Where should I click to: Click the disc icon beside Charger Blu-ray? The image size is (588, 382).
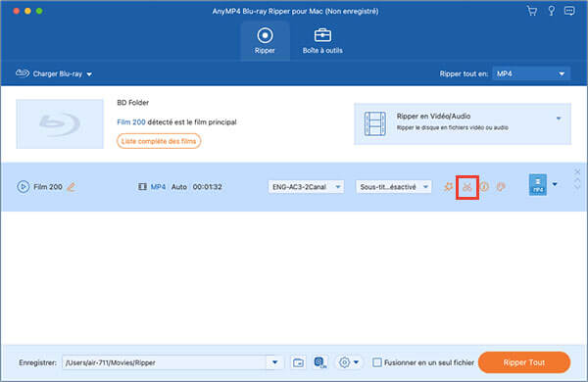(x=23, y=73)
